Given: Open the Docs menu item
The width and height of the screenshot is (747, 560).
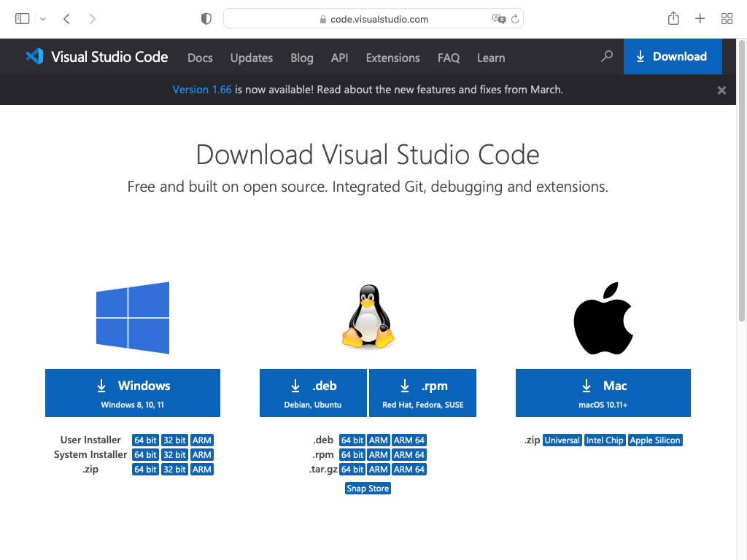Looking at the screenshot, I should pyautogui.click(x=200, y=58).
